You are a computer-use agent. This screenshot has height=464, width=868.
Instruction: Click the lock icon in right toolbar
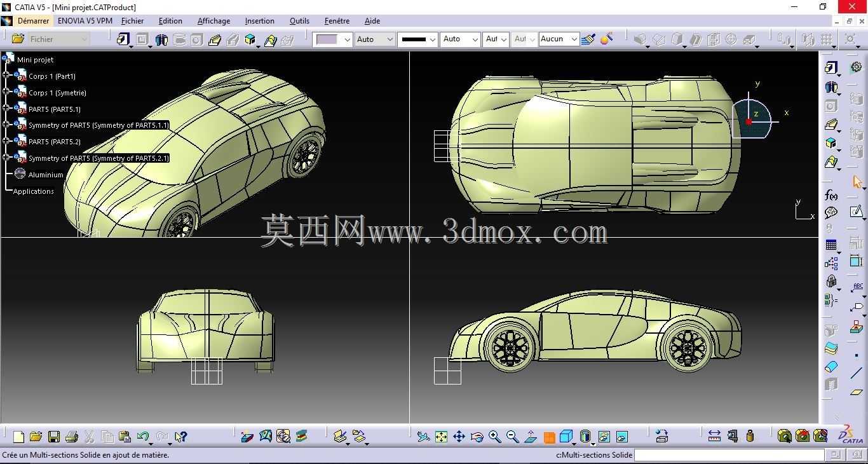click(831, 282)
